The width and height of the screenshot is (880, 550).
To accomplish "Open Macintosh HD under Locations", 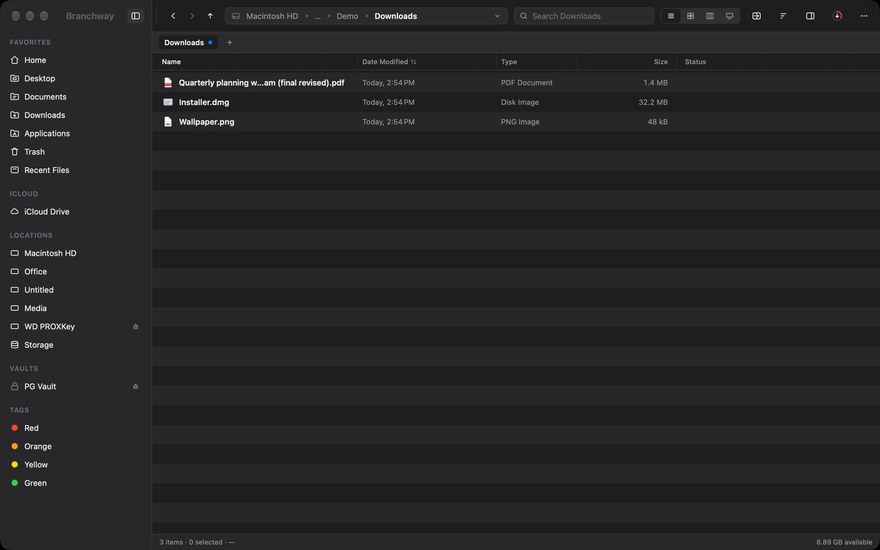I will (x=76, y=253).
